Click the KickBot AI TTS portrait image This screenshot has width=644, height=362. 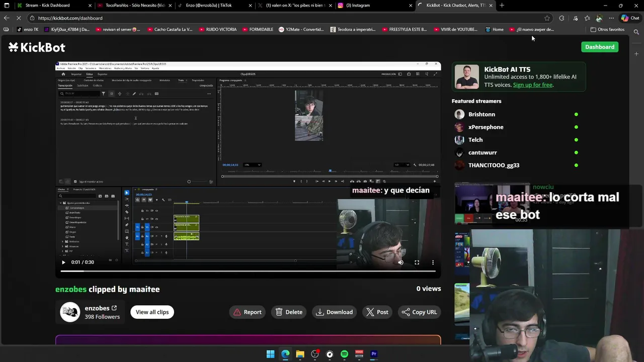tap(467, 77)
